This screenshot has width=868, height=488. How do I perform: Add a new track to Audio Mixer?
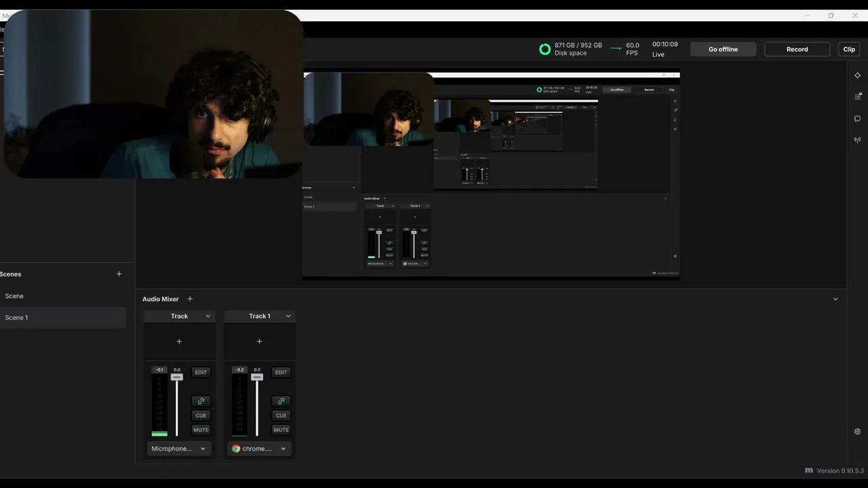pyautogui.click(x=190, y=299)
